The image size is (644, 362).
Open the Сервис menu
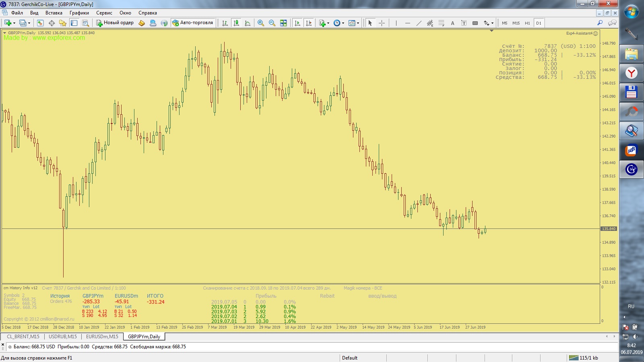104,13
